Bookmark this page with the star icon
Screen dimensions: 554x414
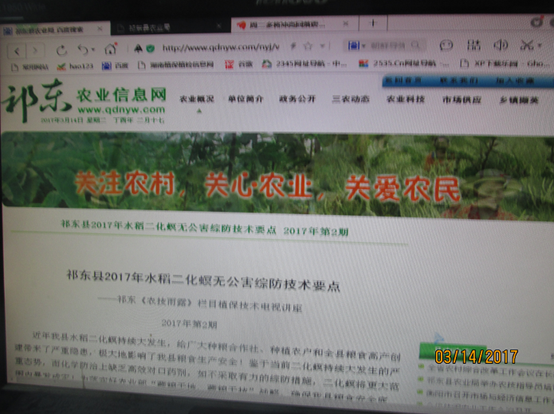click(308, 46)
